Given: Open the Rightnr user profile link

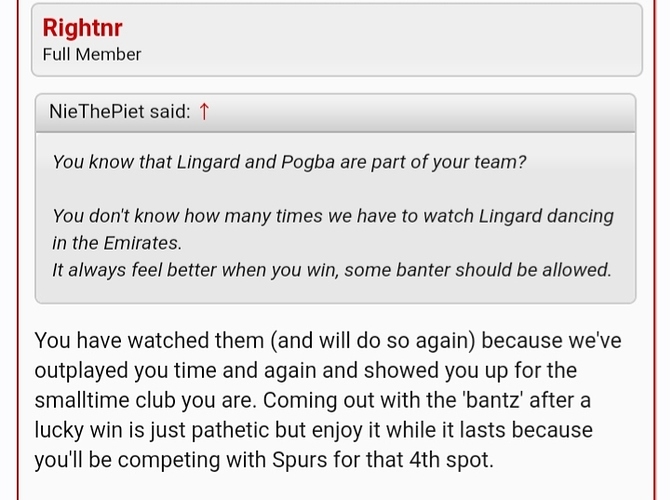Looking at the screenshot, I should tap(82, 27).
